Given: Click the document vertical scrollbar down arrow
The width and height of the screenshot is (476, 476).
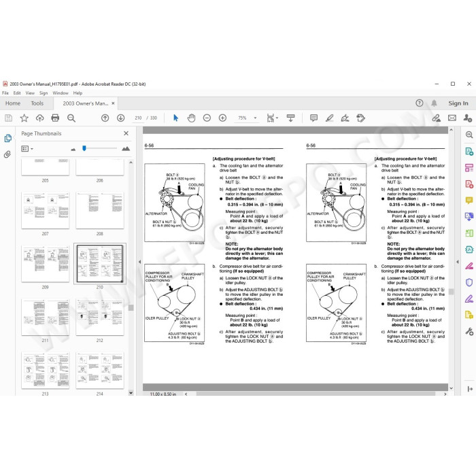Looking at the screenshot, I should point(451,388).
